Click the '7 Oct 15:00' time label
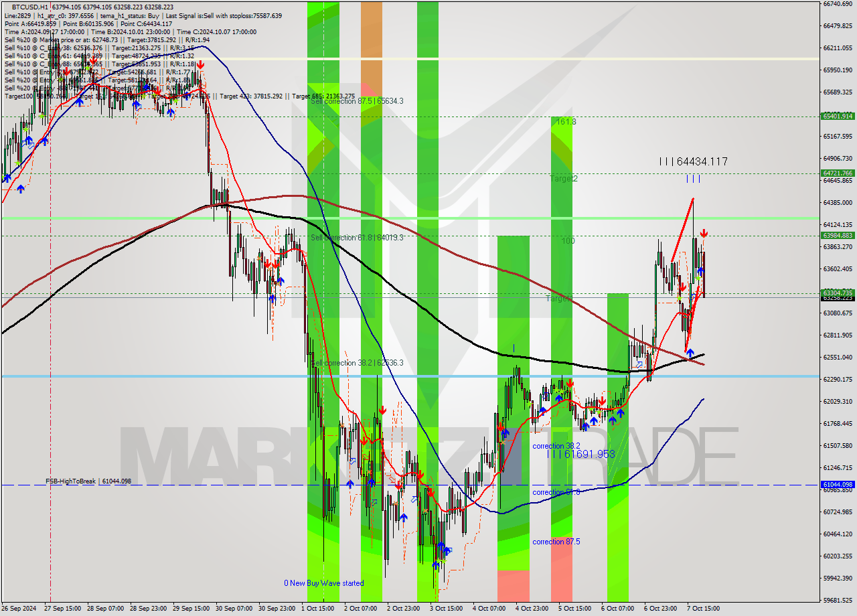The width and height of the screenshot is (857, 616). pos(704,609)
